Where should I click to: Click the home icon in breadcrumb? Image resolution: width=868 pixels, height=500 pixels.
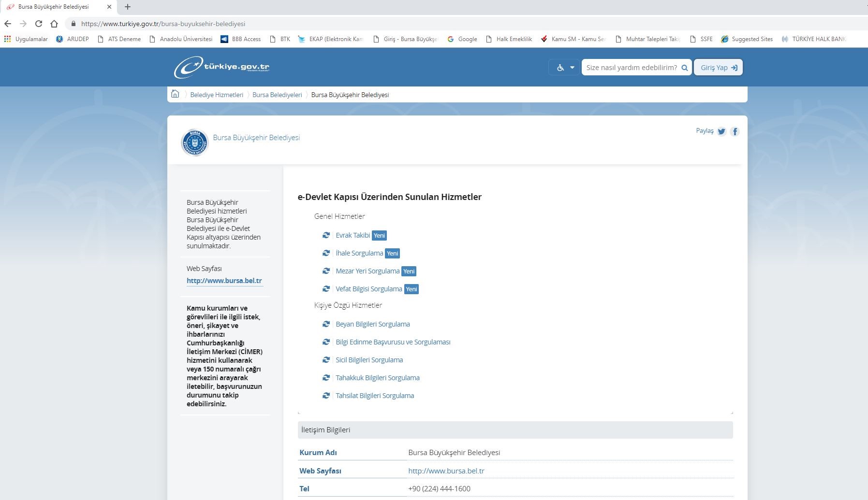point(175,94)
